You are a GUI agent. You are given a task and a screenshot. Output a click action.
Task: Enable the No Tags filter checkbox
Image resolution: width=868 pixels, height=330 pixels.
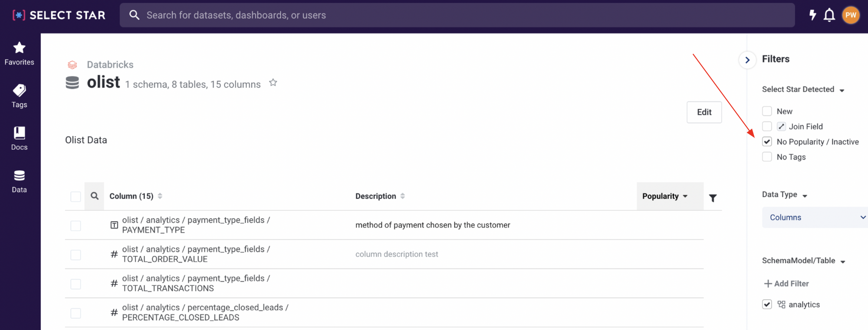[767, 157]
